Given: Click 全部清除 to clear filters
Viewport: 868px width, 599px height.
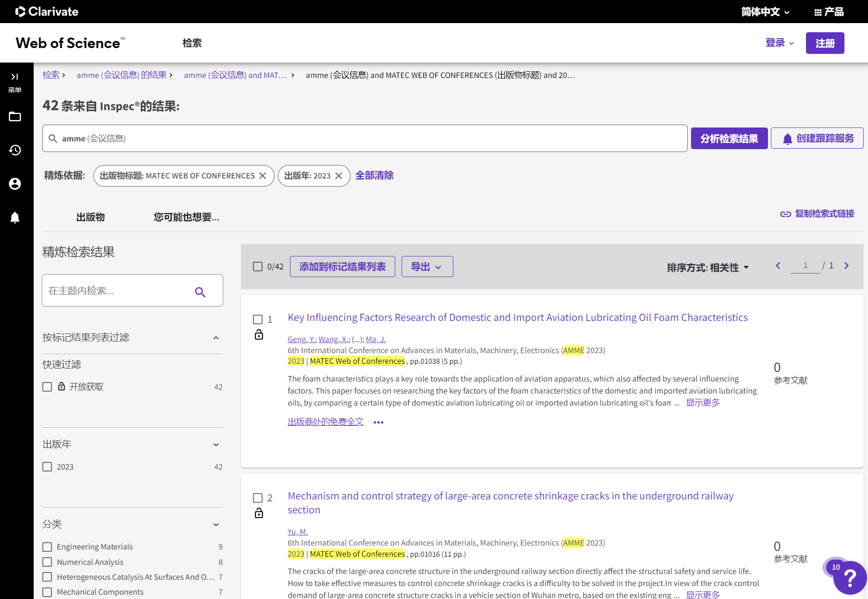Looking at the screenshot, I should [x=375, y=176].
